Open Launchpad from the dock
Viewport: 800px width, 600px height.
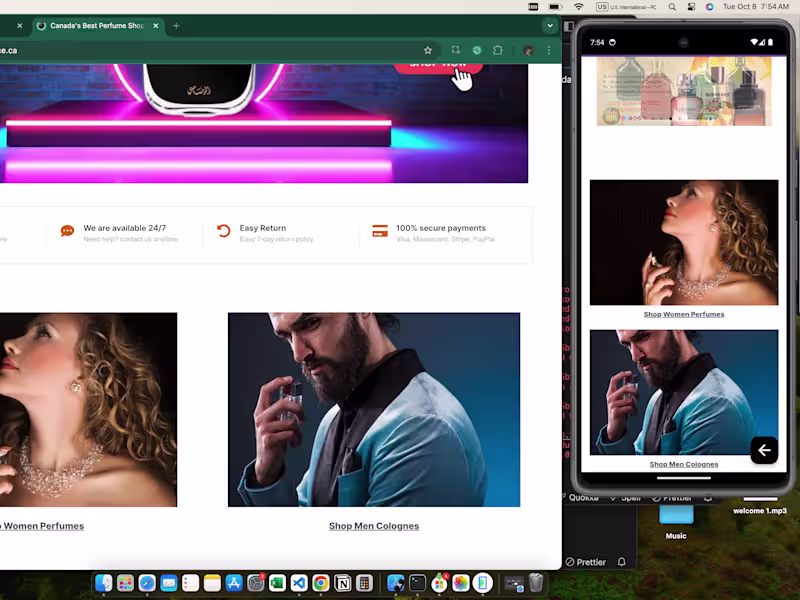pyautogui.click(x=125, y=583)
